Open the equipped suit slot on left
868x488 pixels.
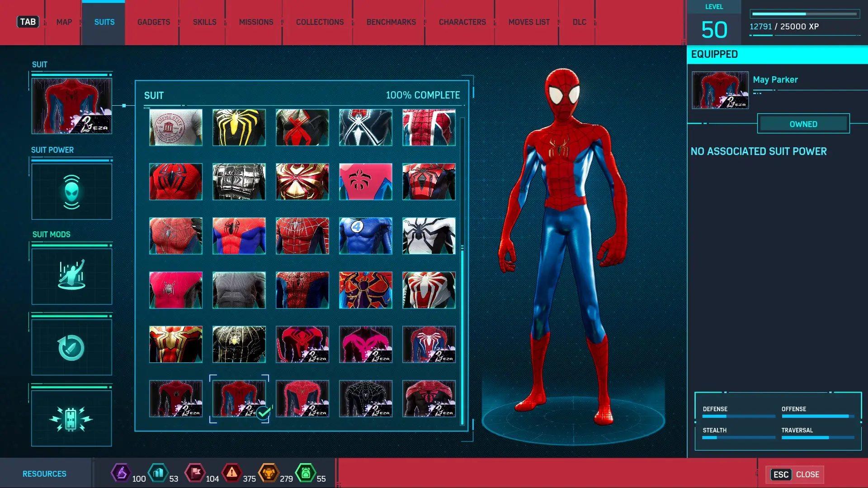(71, 106)
